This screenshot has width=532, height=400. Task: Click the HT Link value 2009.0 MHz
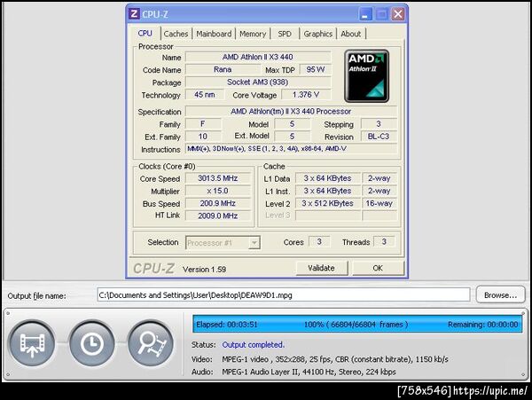pyautogui.click(x=218, y=216)
